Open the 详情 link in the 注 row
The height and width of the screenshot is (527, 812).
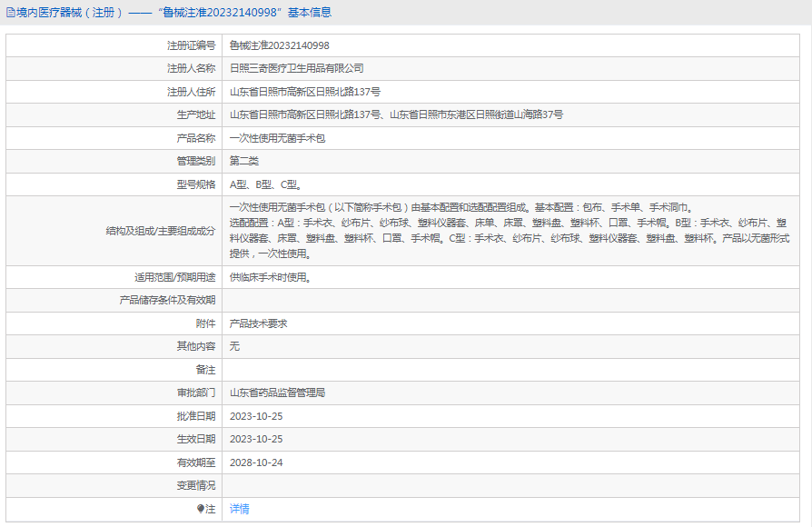(x=239, y=509)
